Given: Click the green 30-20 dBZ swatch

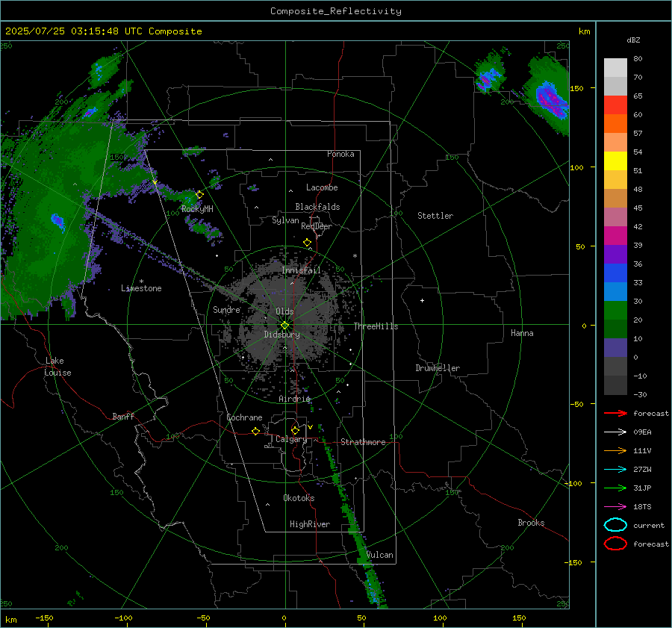Looking at the screenshot, I should (615, 310).
